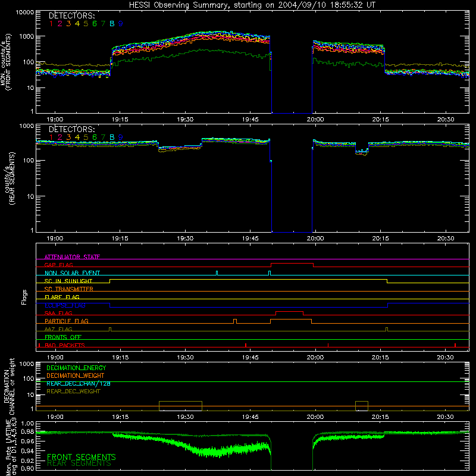Viewport: 476px width, 476px height.
Task: Click the first short NON_SOLAR_EVENT pulse before 19:45
Action: (217, 273)
